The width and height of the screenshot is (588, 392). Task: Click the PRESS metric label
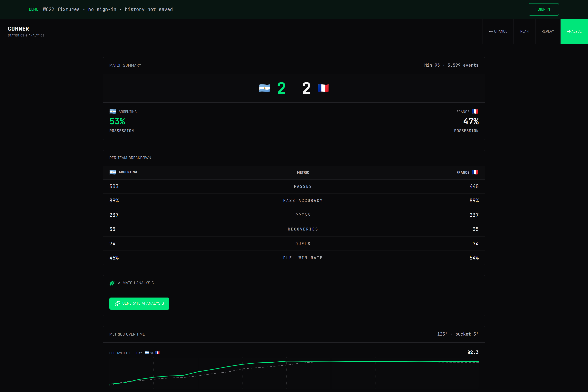coord(303,215)
